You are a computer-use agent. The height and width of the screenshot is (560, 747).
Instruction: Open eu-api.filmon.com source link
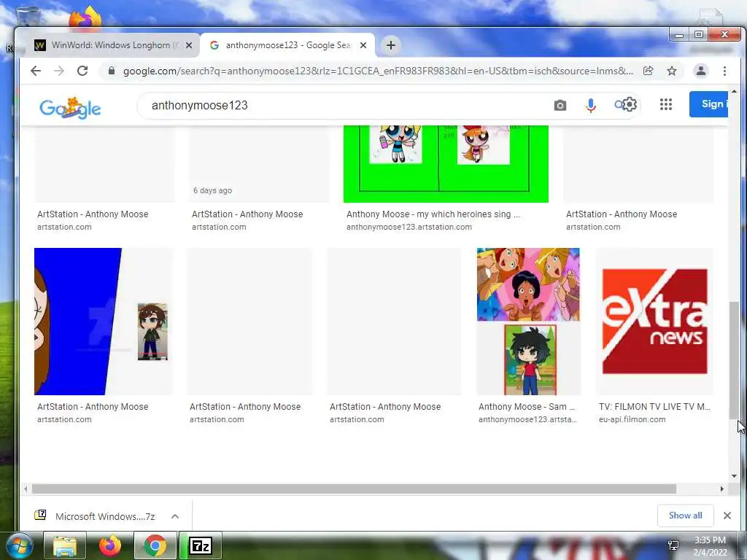632,419
